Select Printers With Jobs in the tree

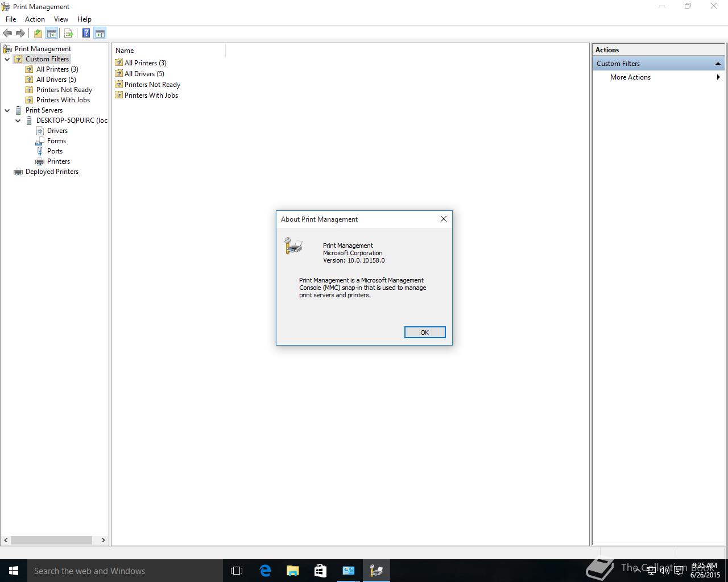click(63, 100)
